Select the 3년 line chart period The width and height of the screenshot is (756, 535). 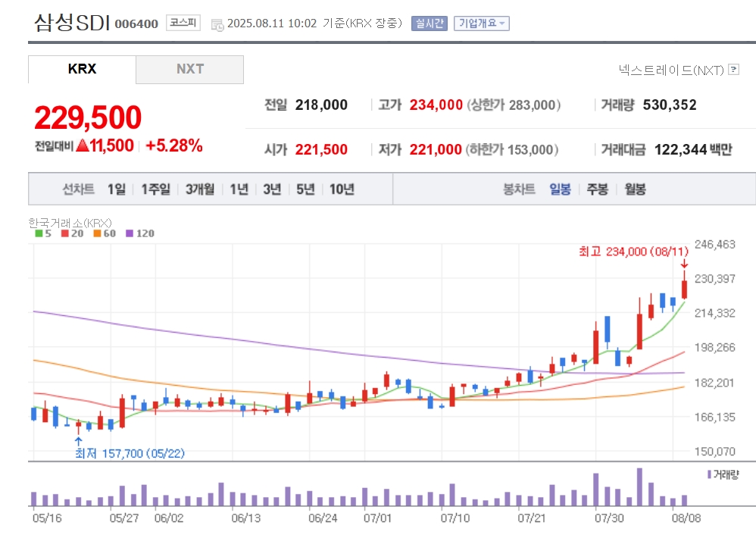click(272, 189)
